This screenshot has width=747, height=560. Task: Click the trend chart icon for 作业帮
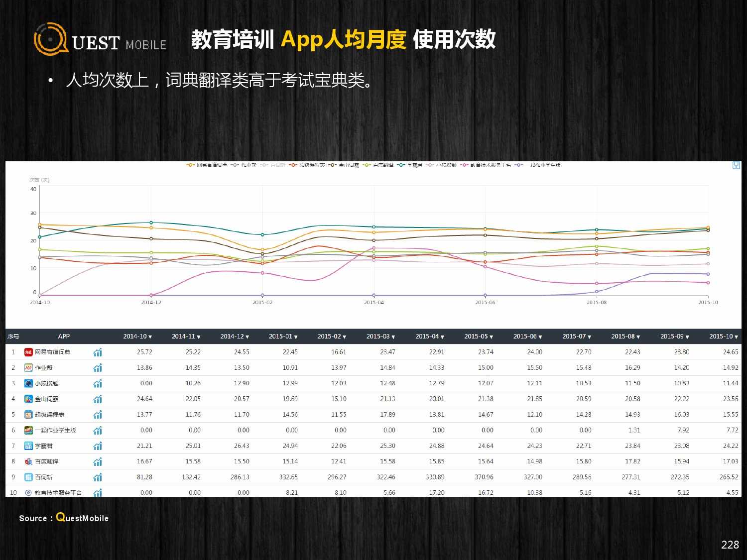click(x=98, y=368)
